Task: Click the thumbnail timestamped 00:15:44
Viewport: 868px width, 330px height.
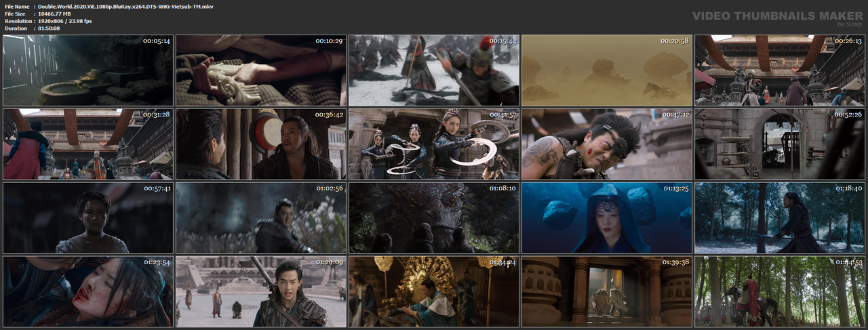Action: (434, 70)
